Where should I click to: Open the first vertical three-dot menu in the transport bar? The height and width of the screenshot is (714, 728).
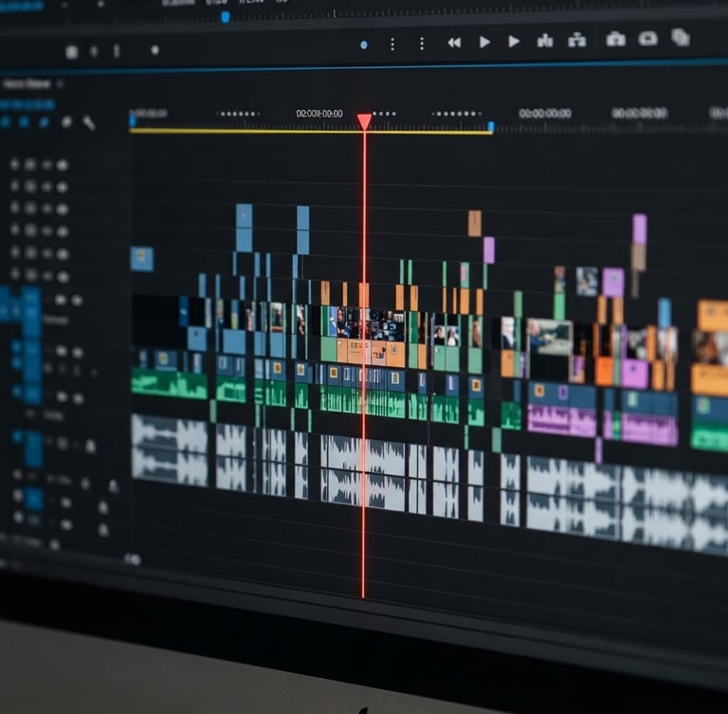pos(392,45)
